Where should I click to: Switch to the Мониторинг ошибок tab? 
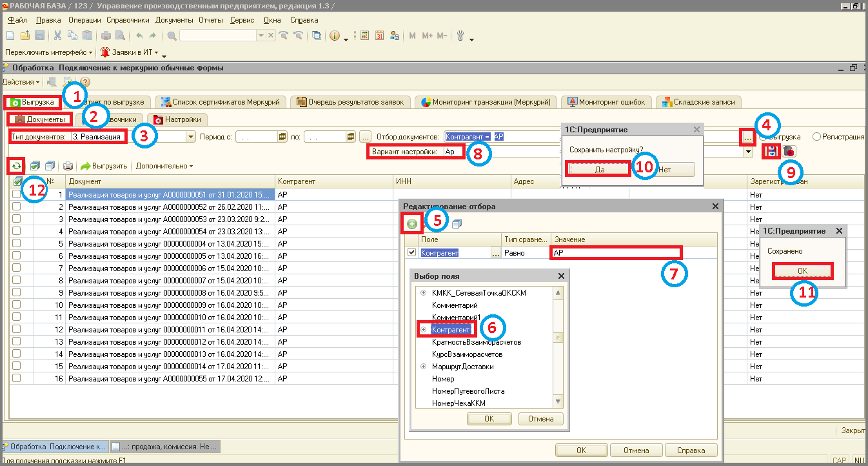pyautogui.click(x=606, y=102)
